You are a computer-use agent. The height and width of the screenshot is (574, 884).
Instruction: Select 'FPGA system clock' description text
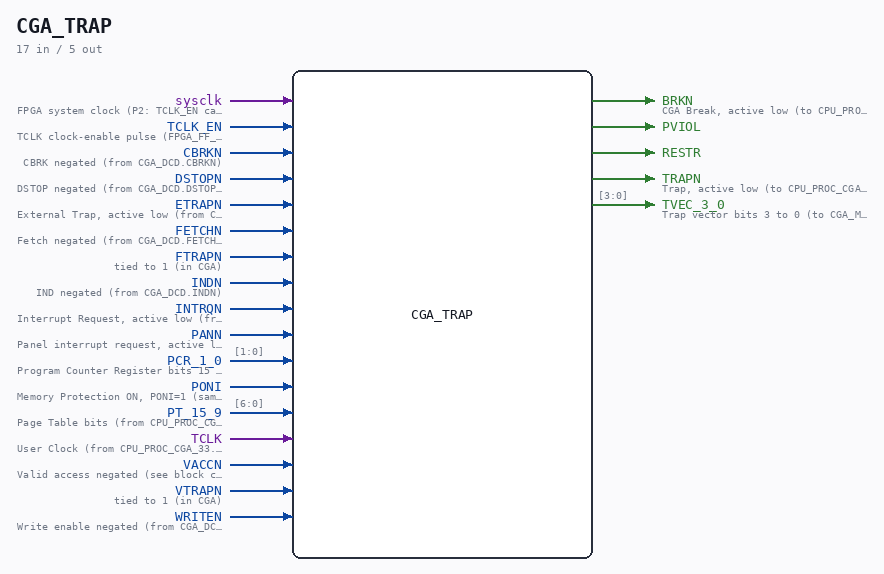tap(120, 111)
